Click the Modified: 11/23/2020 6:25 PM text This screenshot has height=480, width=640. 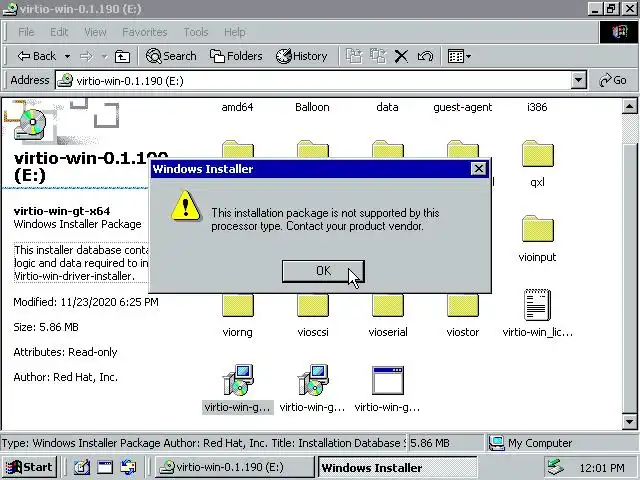point(86,302)
